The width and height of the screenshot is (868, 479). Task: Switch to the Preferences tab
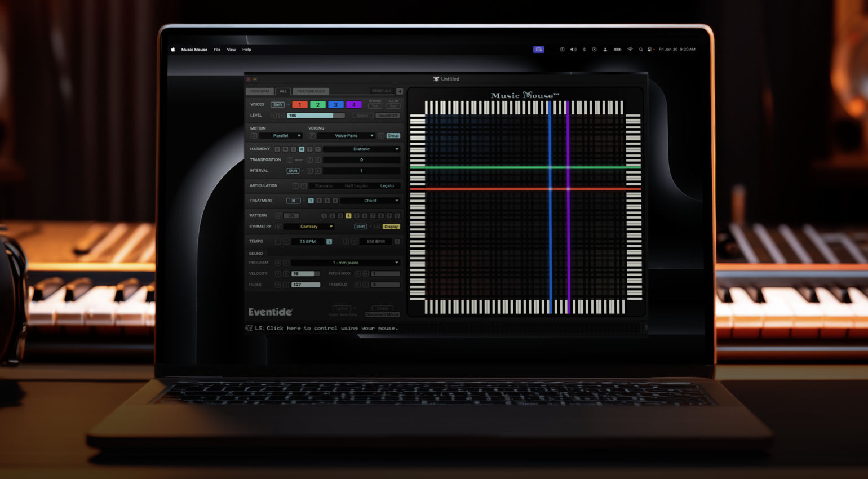point(311,91)
